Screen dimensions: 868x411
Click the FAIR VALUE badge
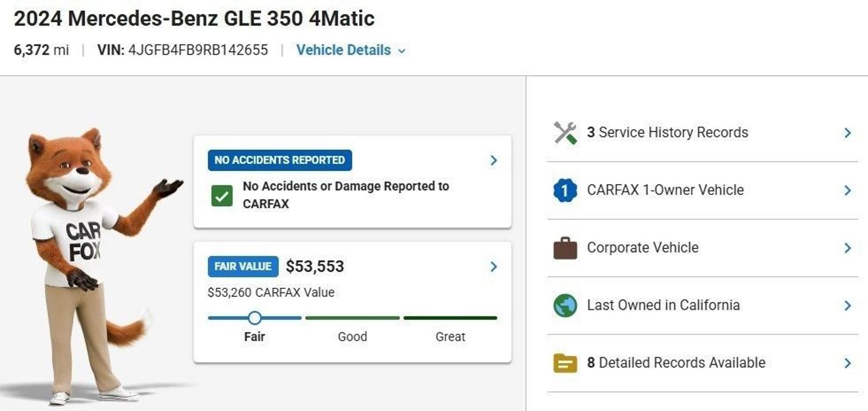[x=242, y=267]
